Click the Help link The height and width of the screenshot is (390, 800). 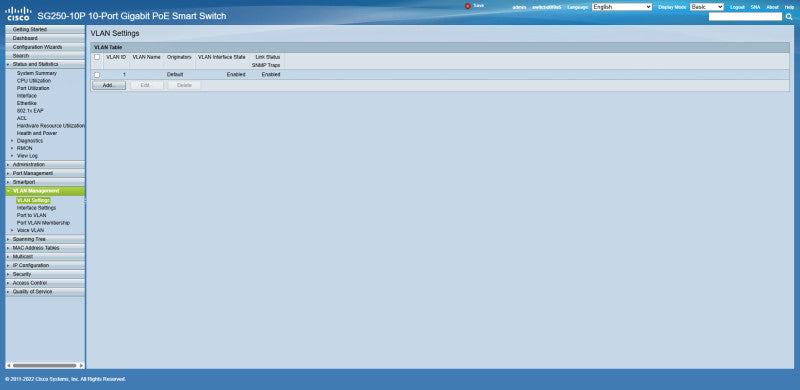tap(789, 7)
